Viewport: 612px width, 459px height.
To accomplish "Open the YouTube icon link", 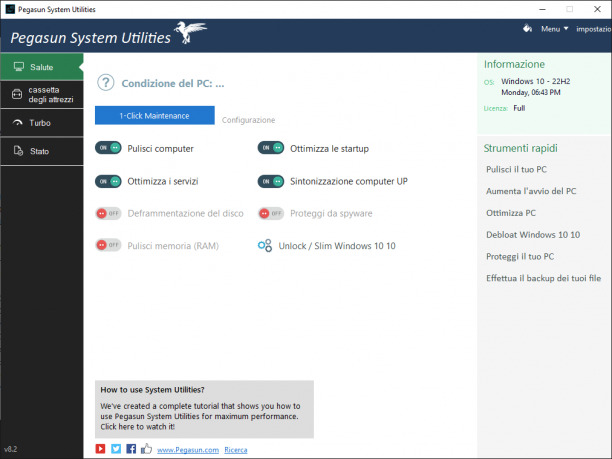I will click(100, 449).
